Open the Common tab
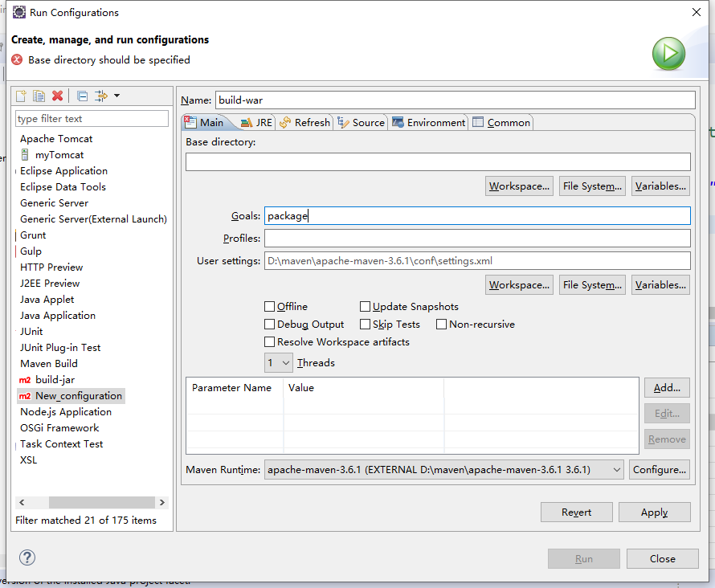Image resolution: width=715 pixels, height=588 pixels. click(x=501, y=123)
